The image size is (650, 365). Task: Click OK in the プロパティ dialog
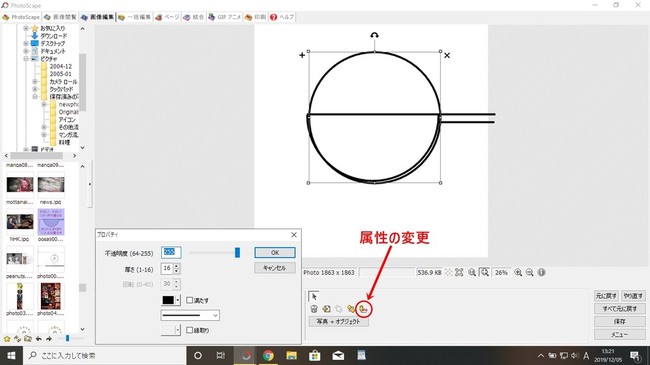[x=275, y=252]
